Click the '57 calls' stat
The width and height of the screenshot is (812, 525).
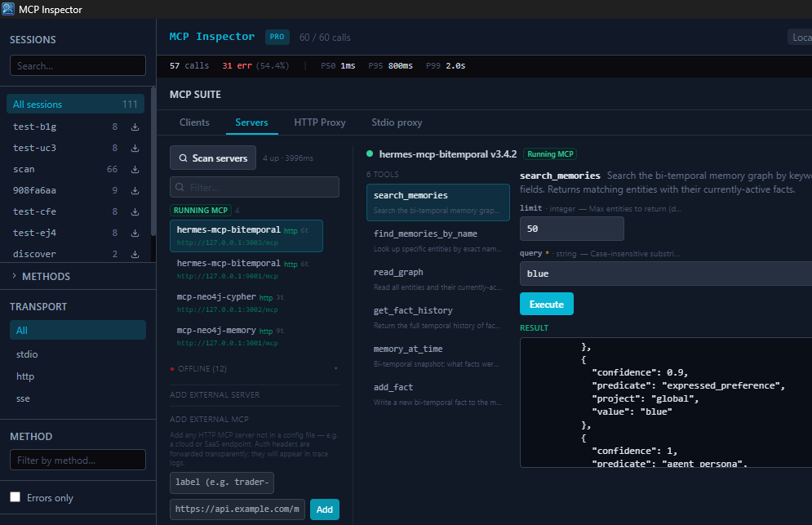click(x=189, y=66)
